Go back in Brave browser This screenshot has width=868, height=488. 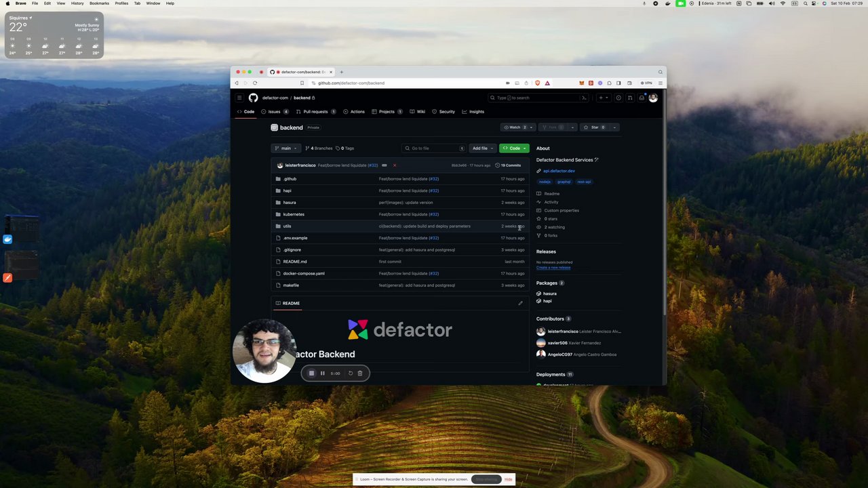coord(237,83)
